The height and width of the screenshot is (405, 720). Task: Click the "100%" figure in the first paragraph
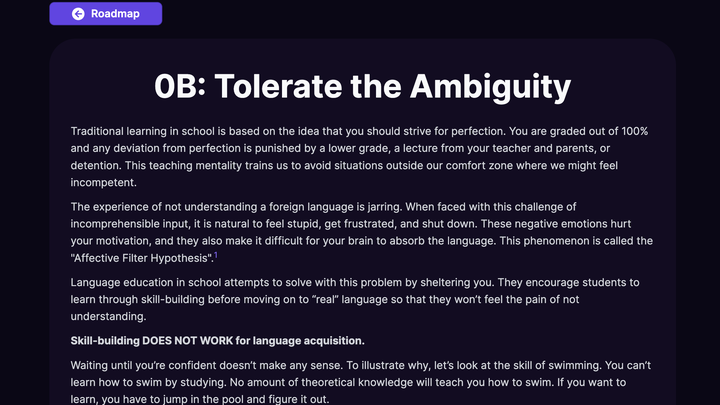(634, 132)
